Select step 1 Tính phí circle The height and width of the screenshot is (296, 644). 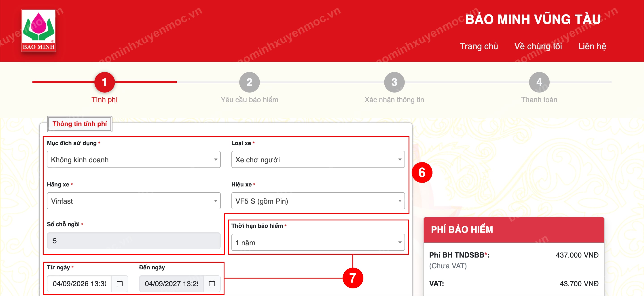coord(104,82)
